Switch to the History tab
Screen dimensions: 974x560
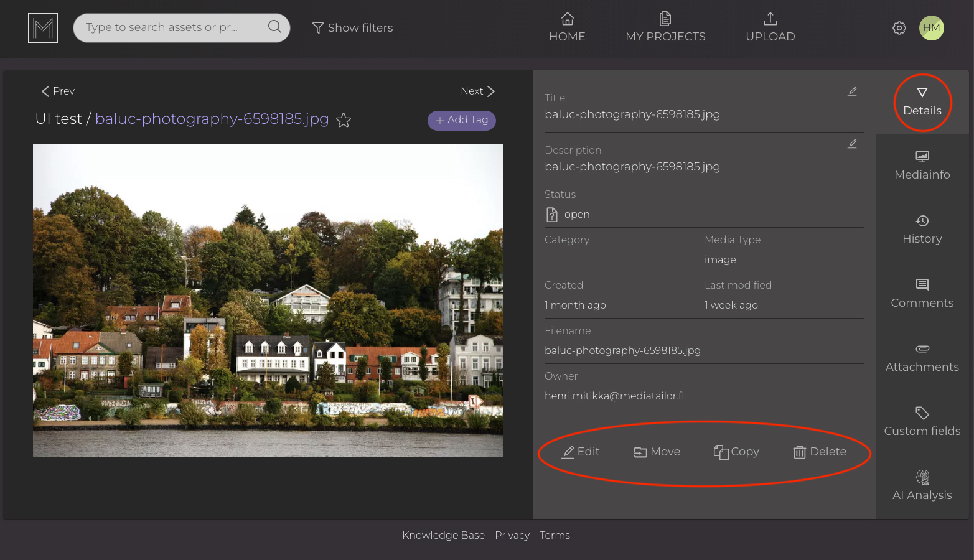[x=922, y=230]
